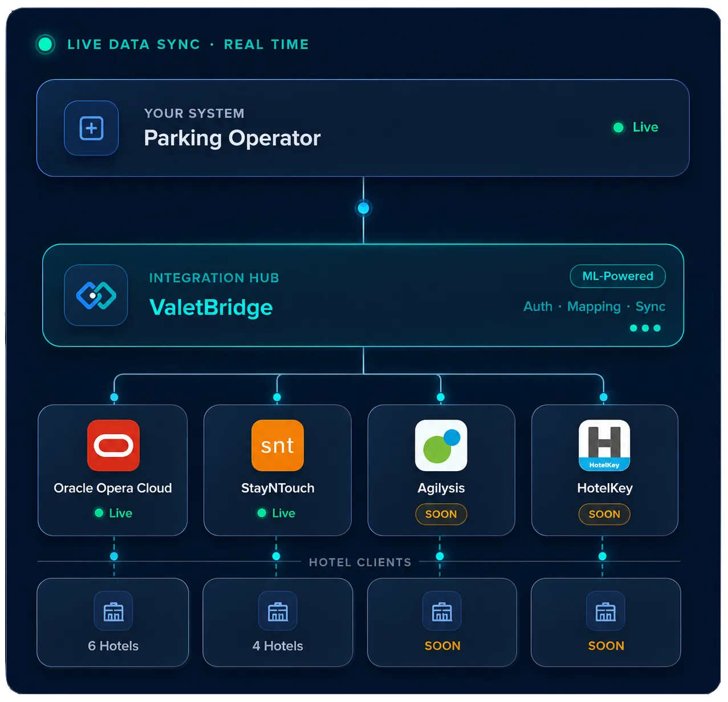This screenshot has height=702, width=728.
Task: Click the INTEGRATION HUB label
Action: [x=214, y=278]
